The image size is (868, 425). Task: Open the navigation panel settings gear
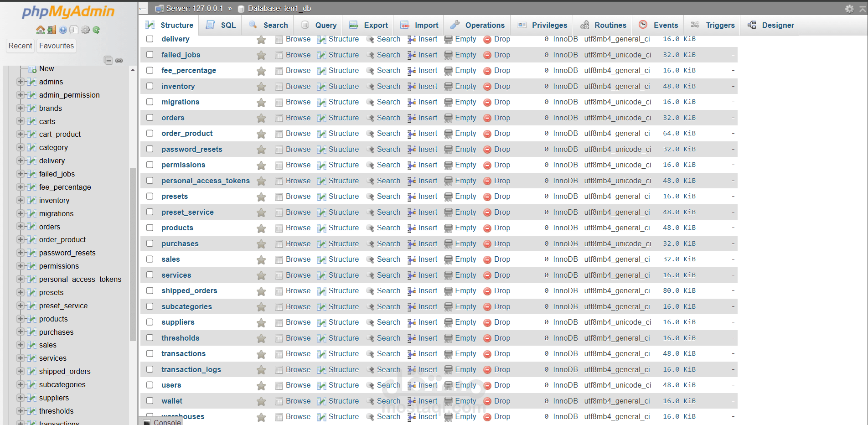coord(85,30)
